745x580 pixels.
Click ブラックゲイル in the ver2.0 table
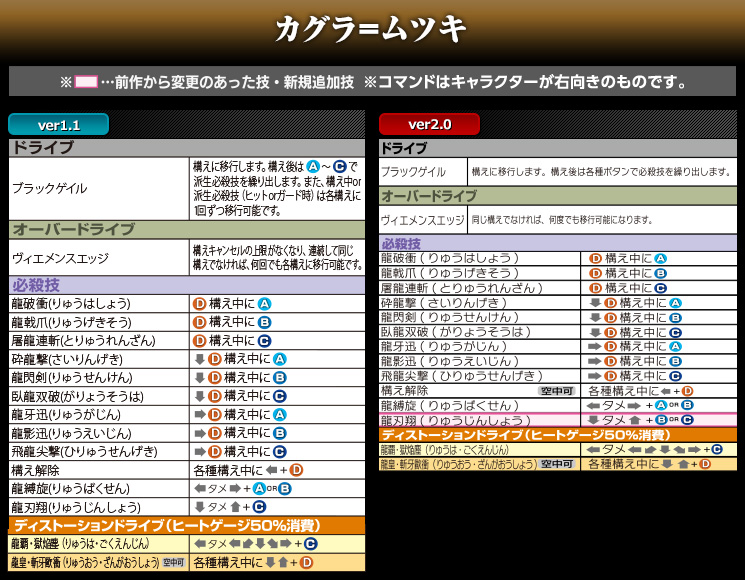[413, 172]
